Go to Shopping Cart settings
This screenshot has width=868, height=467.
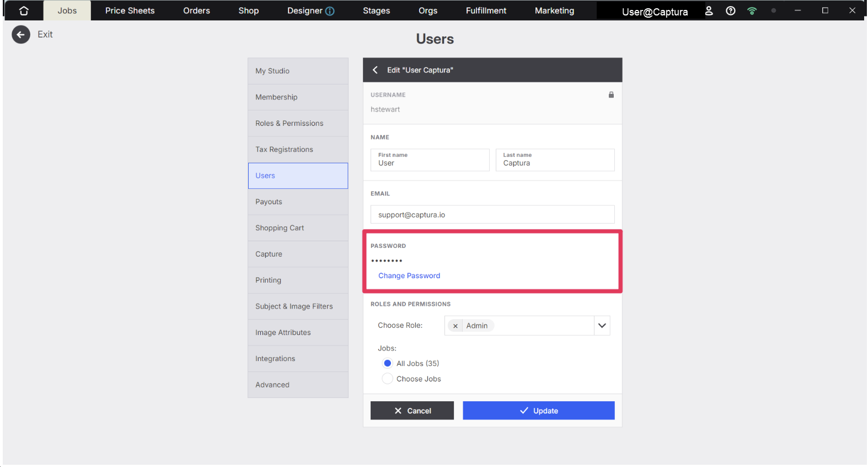click(x=298, y=228)
